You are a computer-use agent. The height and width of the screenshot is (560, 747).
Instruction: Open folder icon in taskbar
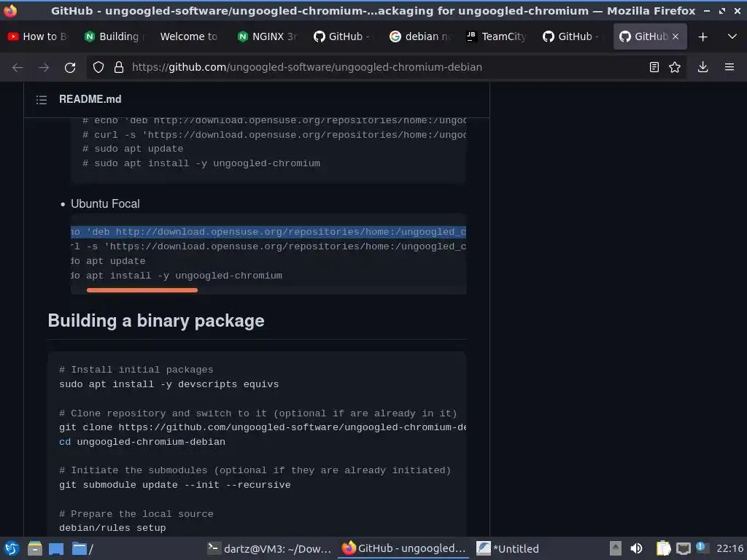coord(82,548)
